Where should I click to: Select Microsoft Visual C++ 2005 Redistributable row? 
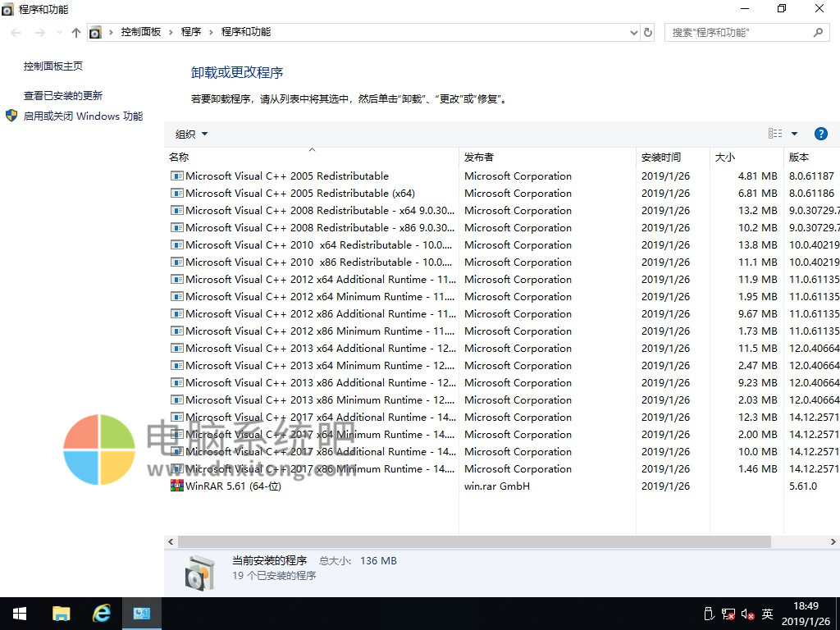pos(501,176)
